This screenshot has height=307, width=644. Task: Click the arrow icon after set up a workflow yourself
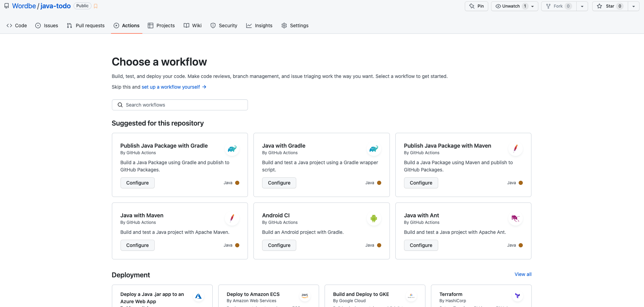pos(204,87)
